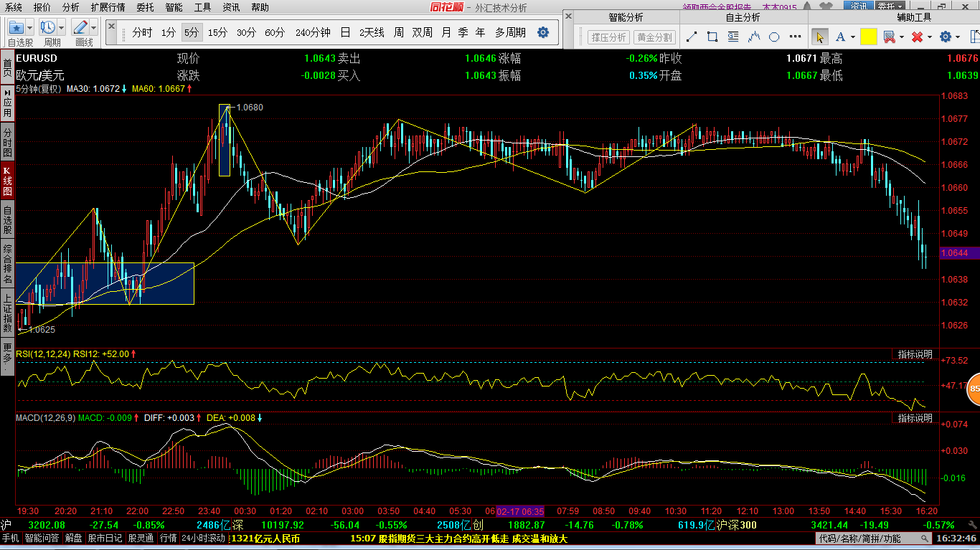Screen dimensions: 980x550
Task: Select the 季 quarterly period
Action: point(463,32)
